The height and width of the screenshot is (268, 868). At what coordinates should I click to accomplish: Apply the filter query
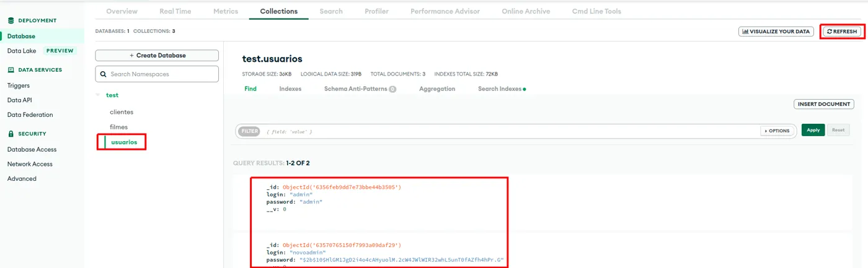tap(813, 130)
